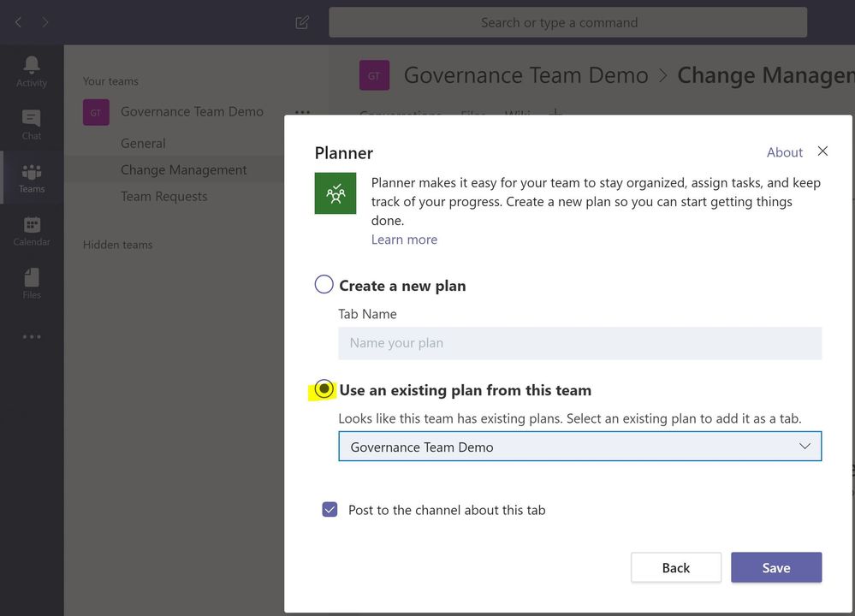Click the green Planner app icon
The width and height of the screenshot is (855, 616).
pyautogui.click(x=335, y=193)
